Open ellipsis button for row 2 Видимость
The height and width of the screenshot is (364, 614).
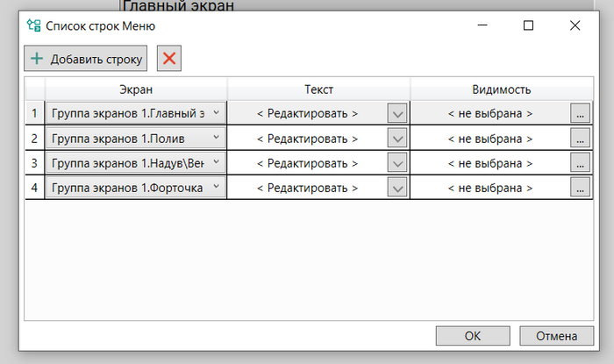click(579, 138)
